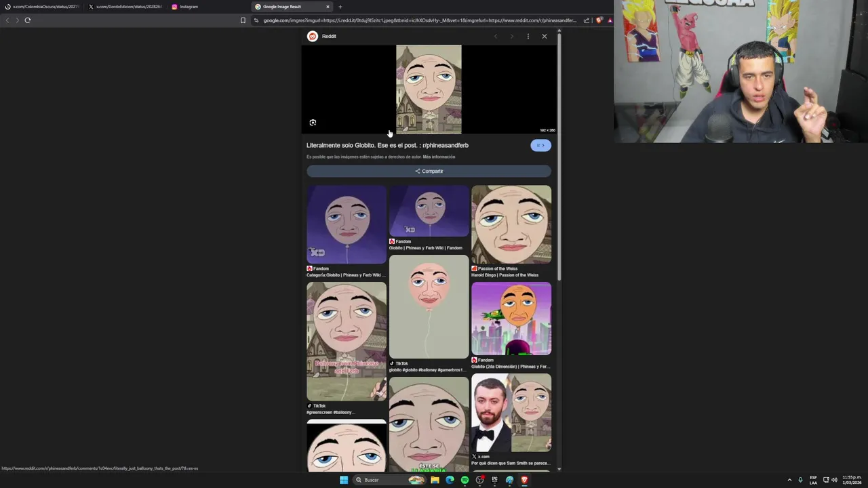The width and height of the screenshot is (868, 488).
Task: Open the 'ESTE SE' captioned face thumbnail
Action: pyautogui.click(x=429, y=424)
